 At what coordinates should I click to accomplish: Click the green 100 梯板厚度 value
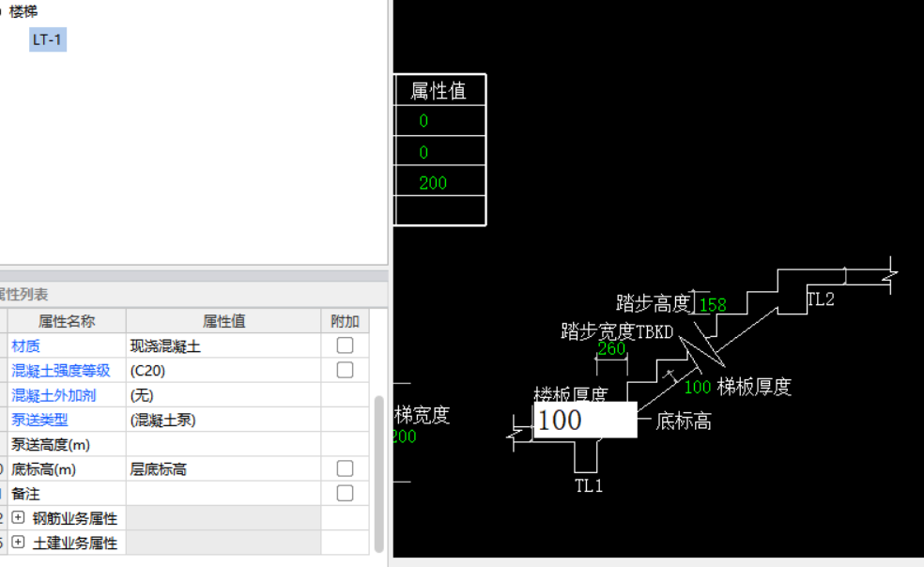click(x=698, y=388)
